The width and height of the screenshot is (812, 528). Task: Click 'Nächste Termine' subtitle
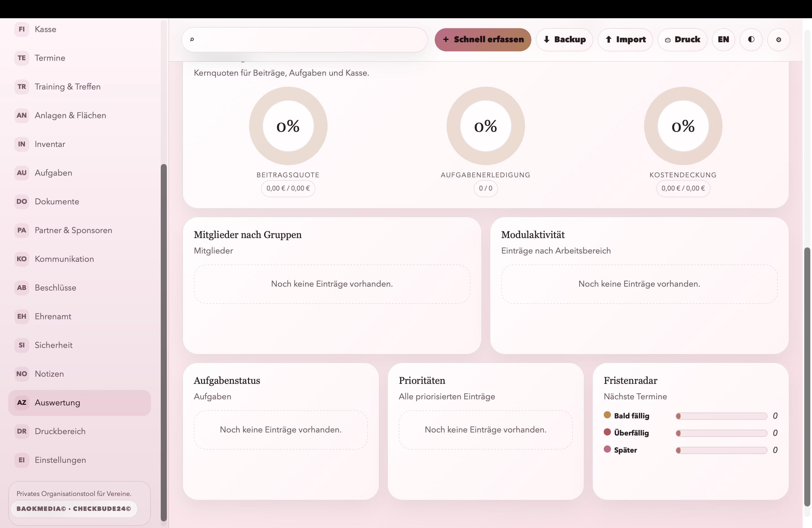pyautogui.click(x=635, y=397)
